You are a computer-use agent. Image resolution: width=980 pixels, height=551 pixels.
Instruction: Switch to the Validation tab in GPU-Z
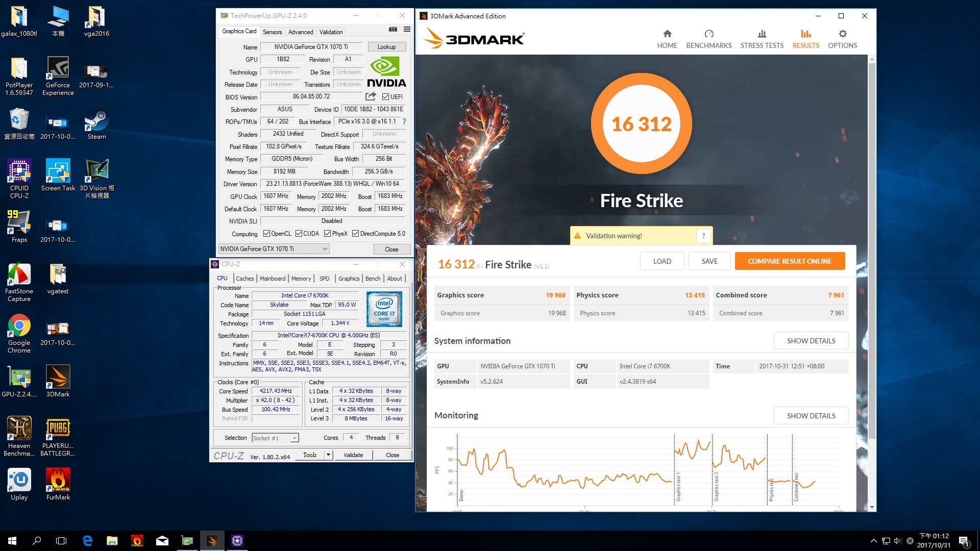[331, 32]
